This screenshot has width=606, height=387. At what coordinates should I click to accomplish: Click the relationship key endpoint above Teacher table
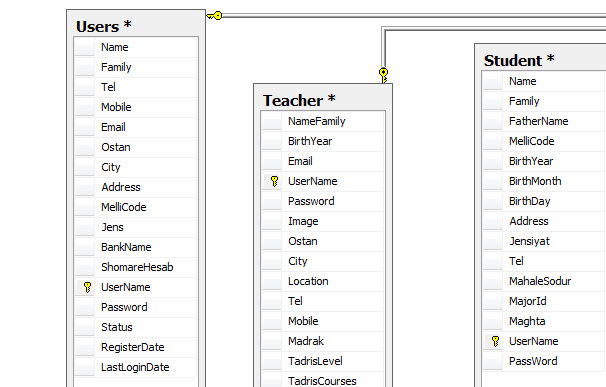[x=383, y=75]
